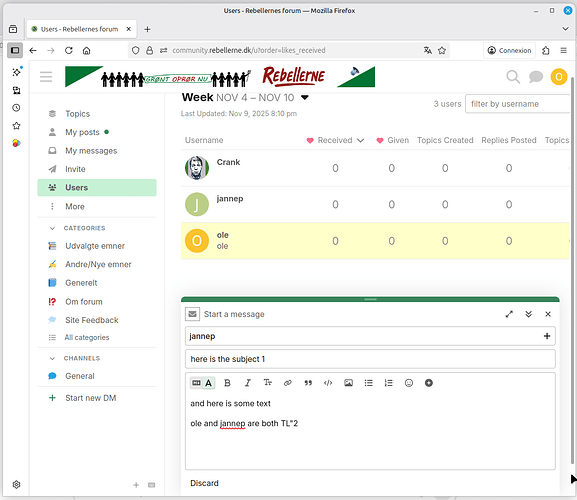This screenshot has width=577, height=500.
Task: Open the forum search magnifier icon
Action: [513, 77]
